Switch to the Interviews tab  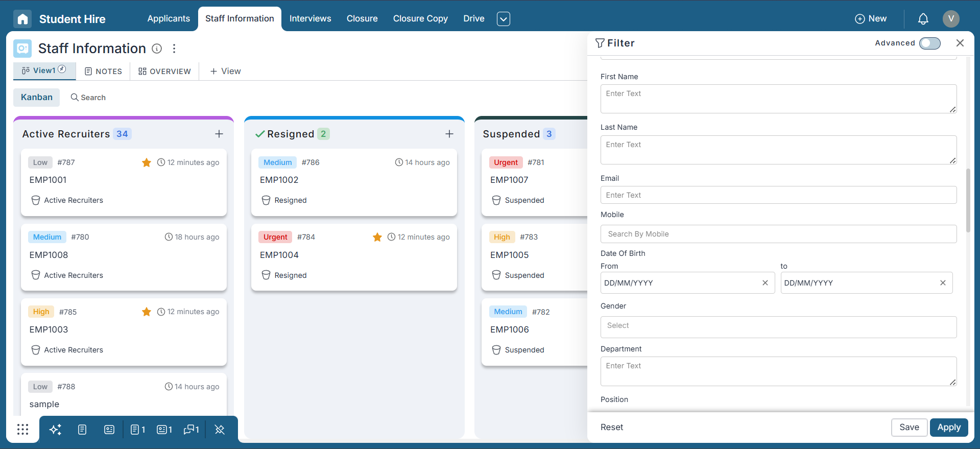310,18
